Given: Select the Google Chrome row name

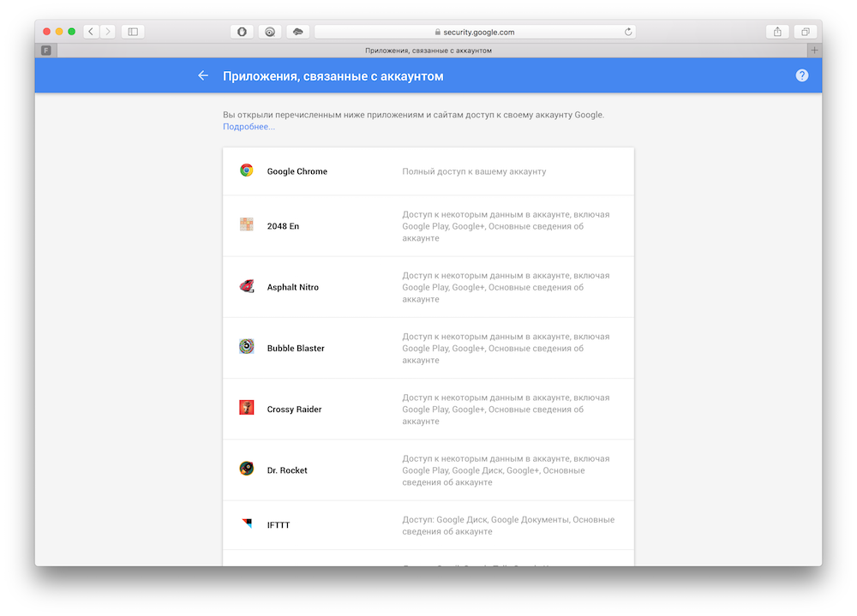Looking at the screenshot, I should (x=297, y=171).
